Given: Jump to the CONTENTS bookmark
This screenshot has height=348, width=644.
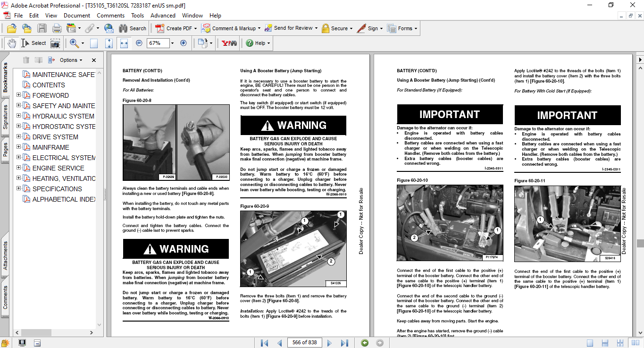Looking at the screenshot, I should click(x=49, y=85).
